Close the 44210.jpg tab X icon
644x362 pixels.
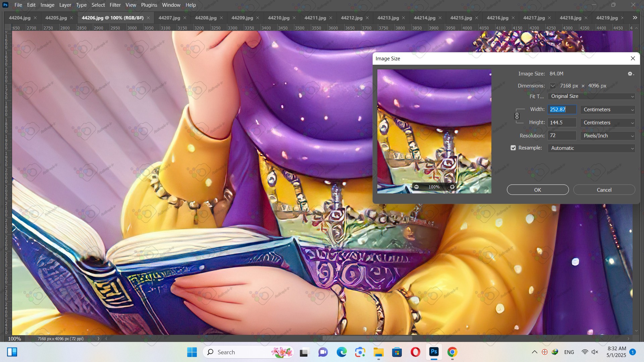294,18
